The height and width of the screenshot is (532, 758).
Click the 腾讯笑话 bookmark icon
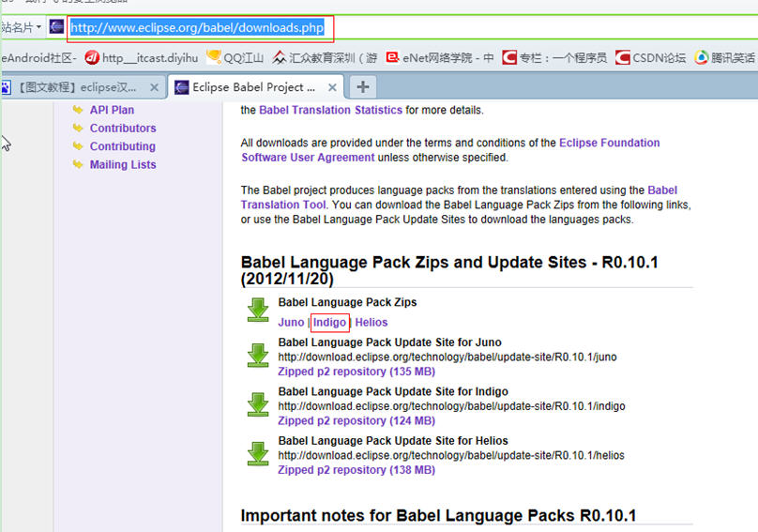click(x=701, y=57)
